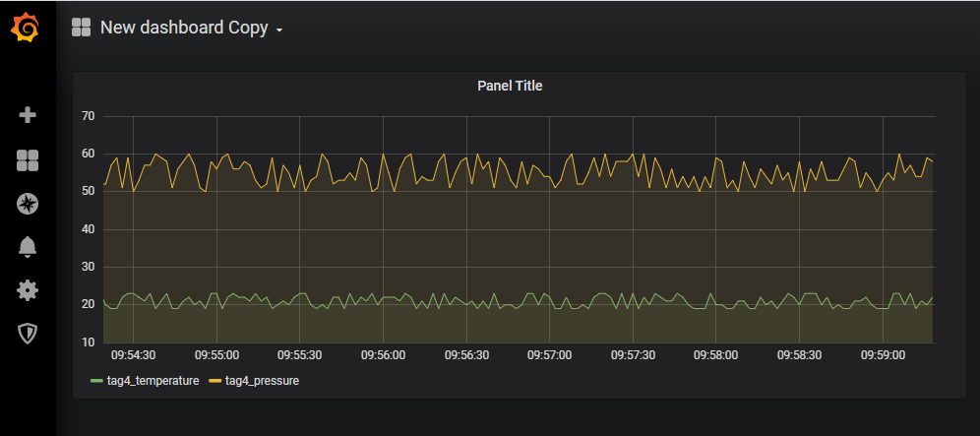Open the Explore compass icon

pos(28,204)
